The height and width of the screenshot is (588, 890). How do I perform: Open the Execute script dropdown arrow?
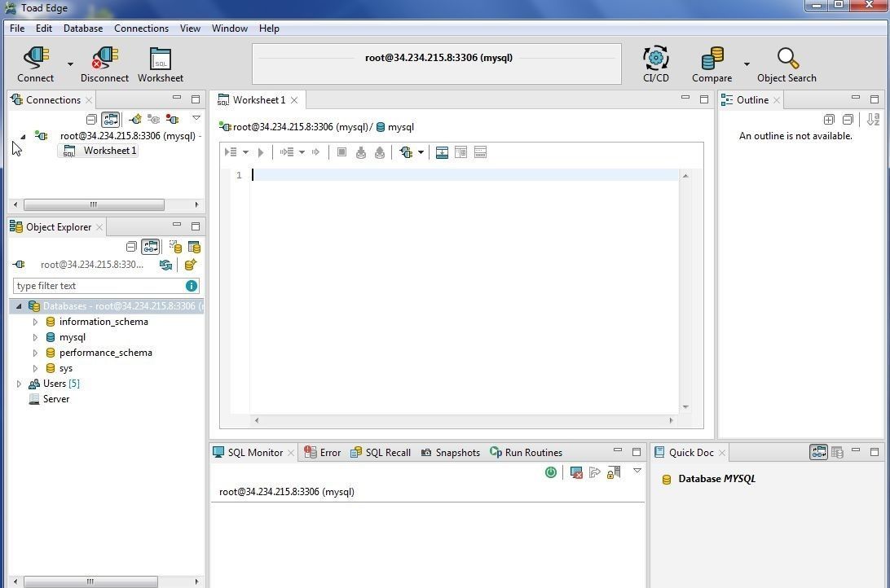pyautogui.click(x=246, y=152)
